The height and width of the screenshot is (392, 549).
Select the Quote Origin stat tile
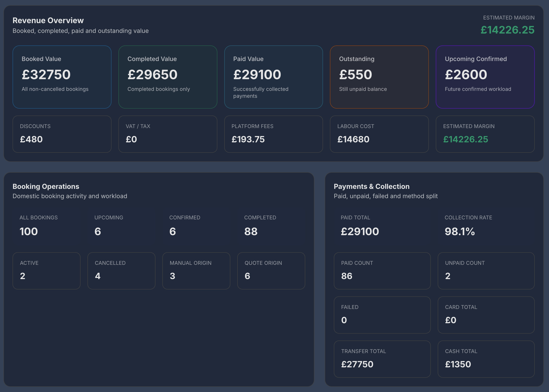(x=271, y=270)
